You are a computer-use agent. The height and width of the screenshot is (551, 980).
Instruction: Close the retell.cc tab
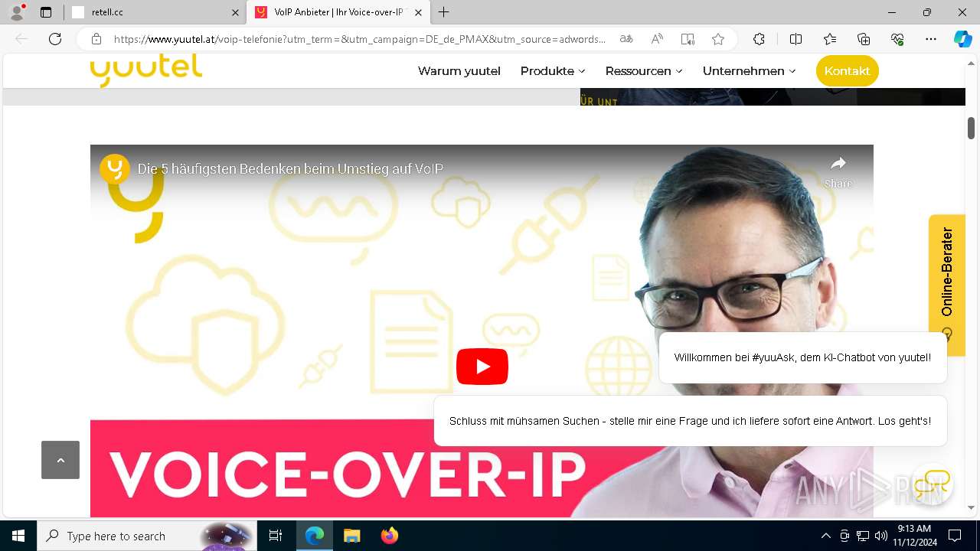pyautogui.click(x=235, y=12)
